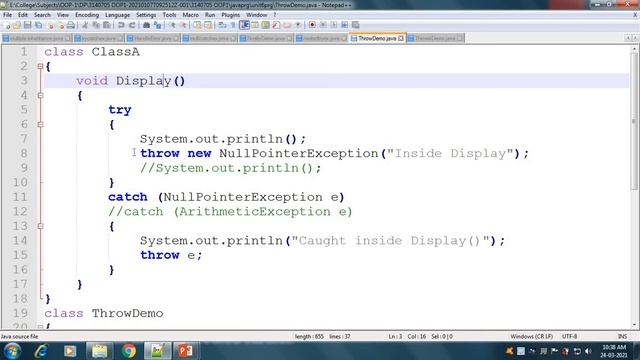Click Run Macro Multiple Times icon
The image size is (640, 360).
pos(344,25)
